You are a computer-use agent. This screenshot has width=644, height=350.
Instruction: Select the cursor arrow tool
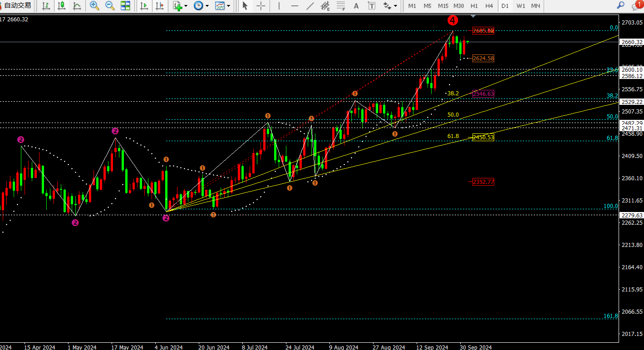coord(245,6)
